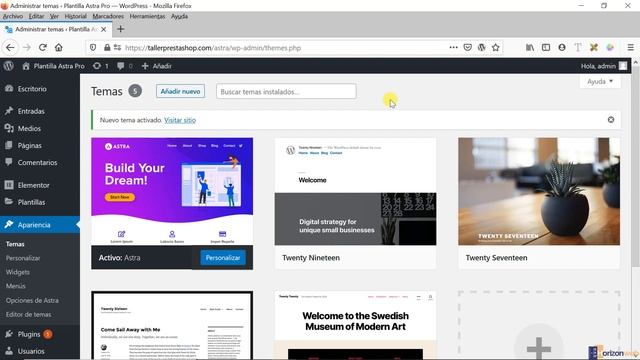
Task: Open the Herramientas menu
Action: click(x=147, y=16)
